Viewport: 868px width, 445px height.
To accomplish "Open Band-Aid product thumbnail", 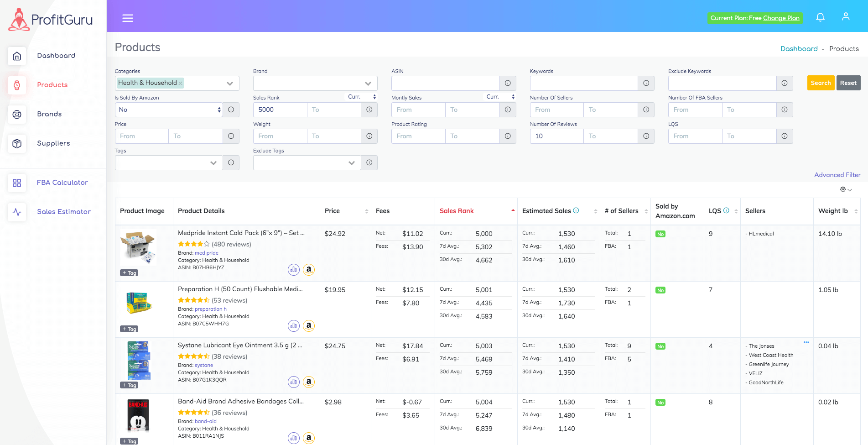I will click(x=138, y=416).
